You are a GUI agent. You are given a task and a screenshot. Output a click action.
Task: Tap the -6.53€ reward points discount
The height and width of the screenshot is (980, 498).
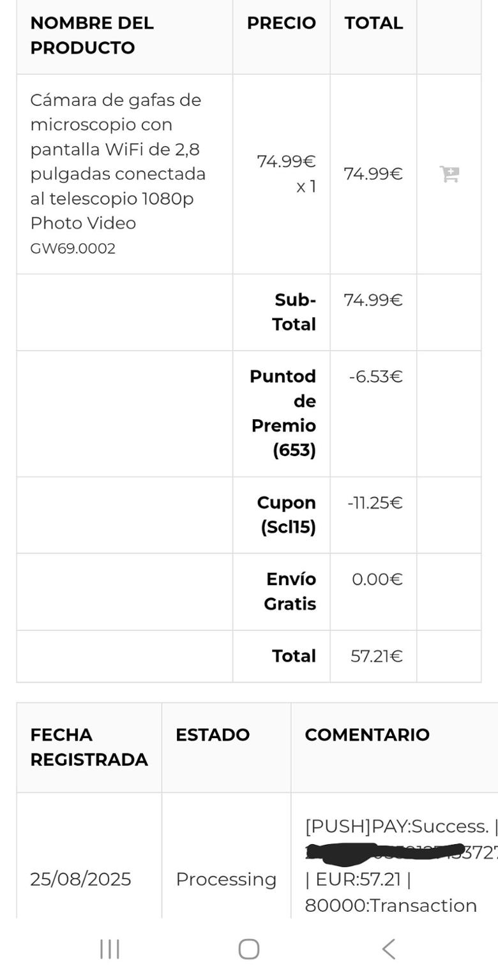point(375,376)
